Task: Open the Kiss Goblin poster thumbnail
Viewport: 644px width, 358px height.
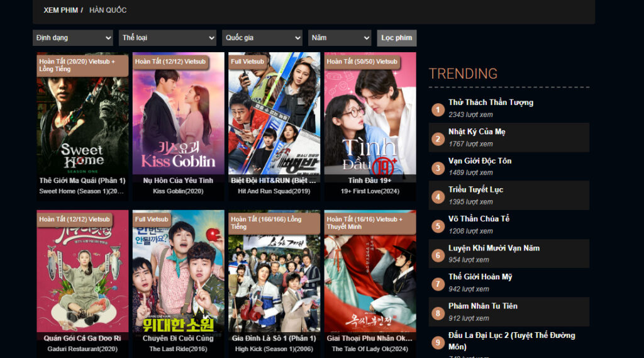Action: (179, 120)
